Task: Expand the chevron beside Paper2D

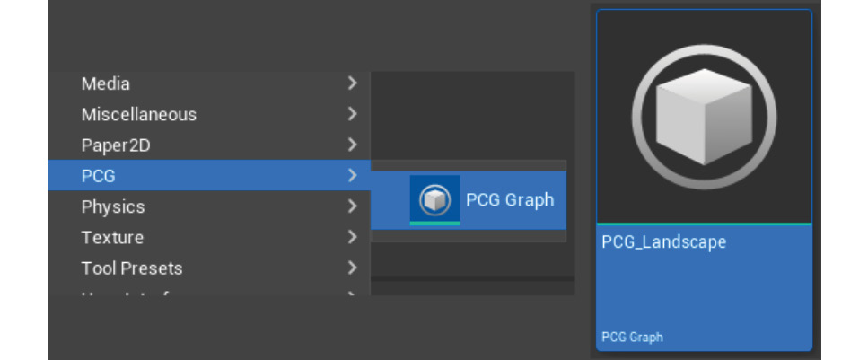Action: 352,145
